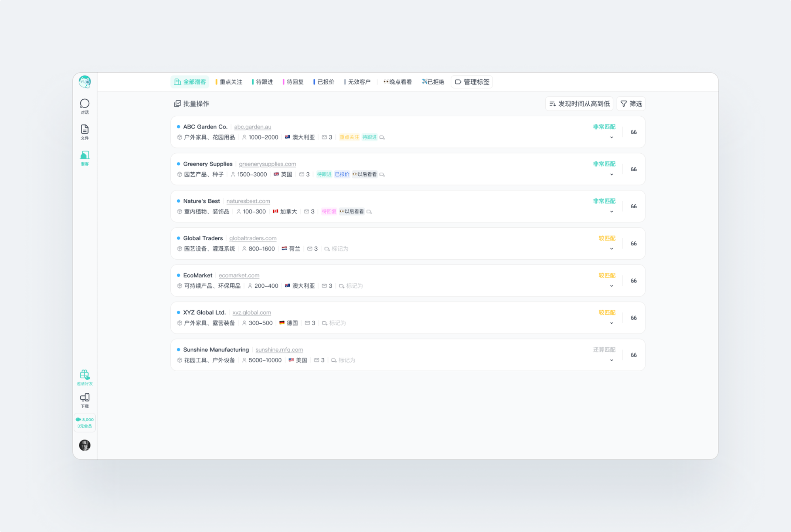Image resolution: width=791 pixels, height=532 pixels.
Task: Click the employee count icon on XYZ Global row
Action: pos(244,323)
